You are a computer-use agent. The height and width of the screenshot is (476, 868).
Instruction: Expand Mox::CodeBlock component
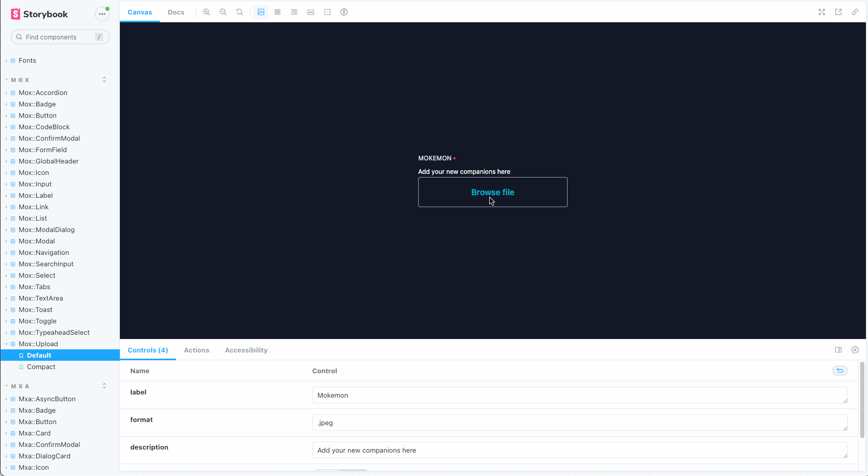44,127
